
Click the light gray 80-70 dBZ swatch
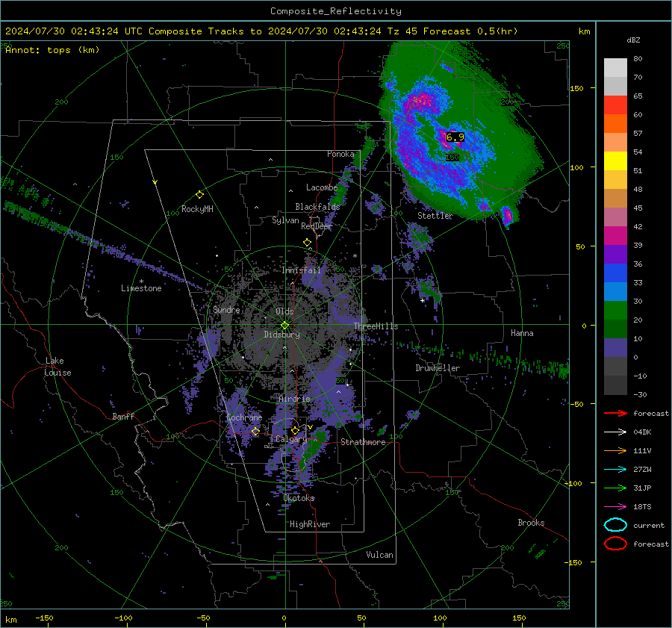point(615,68)
